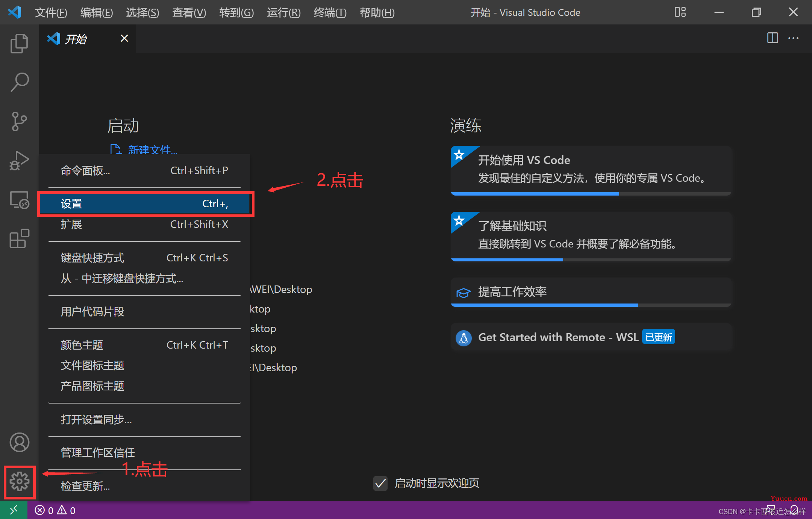Click the graduation cap icon on 提高工作效率
Image resolution: width=812 pixels, height=519 pixels.
click(x=463, y=292)
